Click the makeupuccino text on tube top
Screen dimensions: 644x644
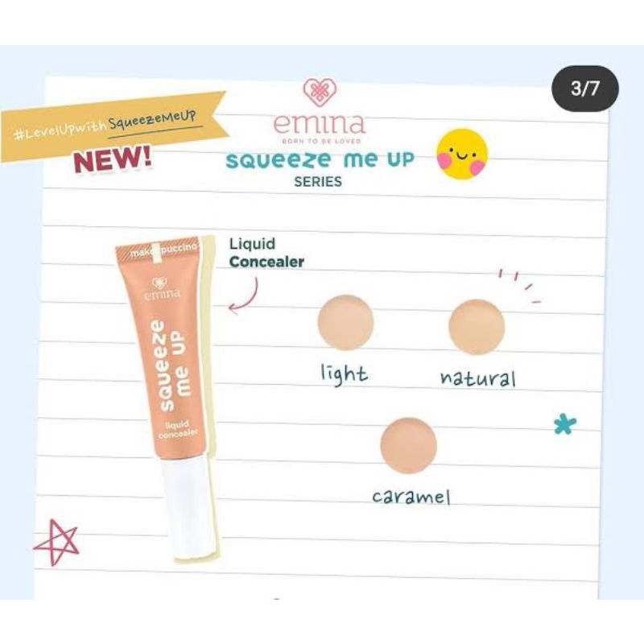coord(164,250)
